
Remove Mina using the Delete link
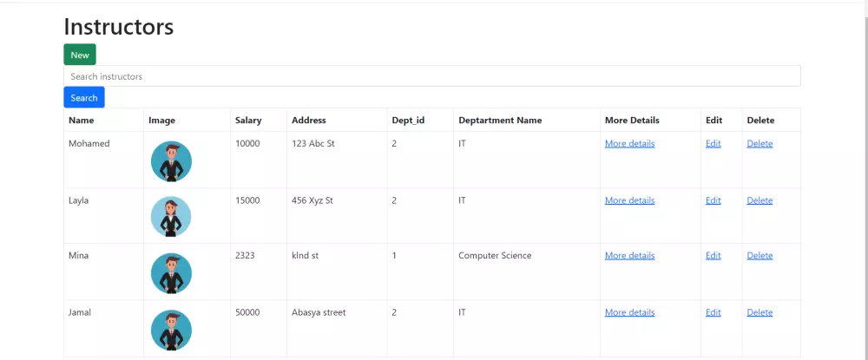point(759,256)
